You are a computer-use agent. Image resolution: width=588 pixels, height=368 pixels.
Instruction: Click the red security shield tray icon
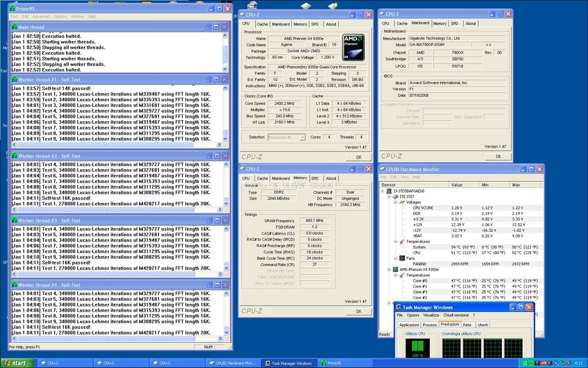click(x=568, y=363)
